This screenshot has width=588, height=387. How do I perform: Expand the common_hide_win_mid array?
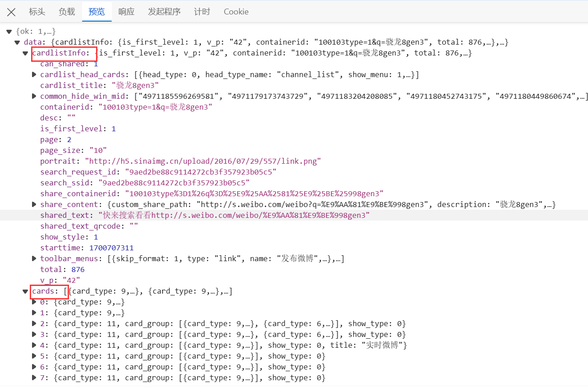(x=34, y=96)
